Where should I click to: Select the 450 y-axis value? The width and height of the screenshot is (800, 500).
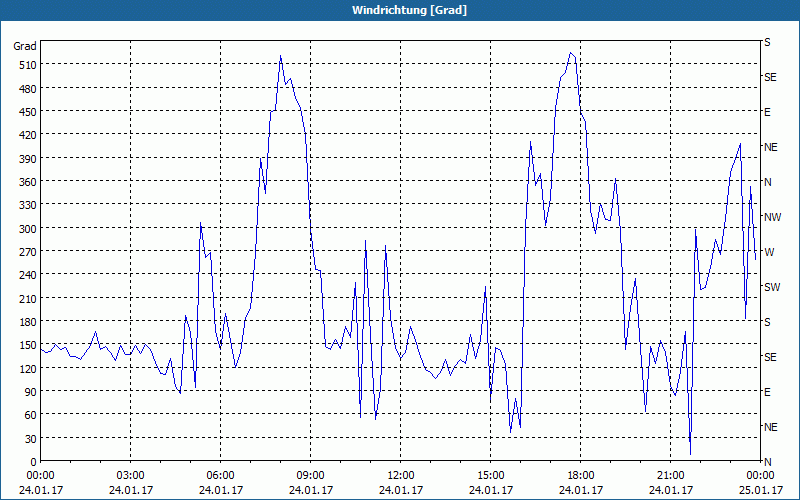click(28, 112)
